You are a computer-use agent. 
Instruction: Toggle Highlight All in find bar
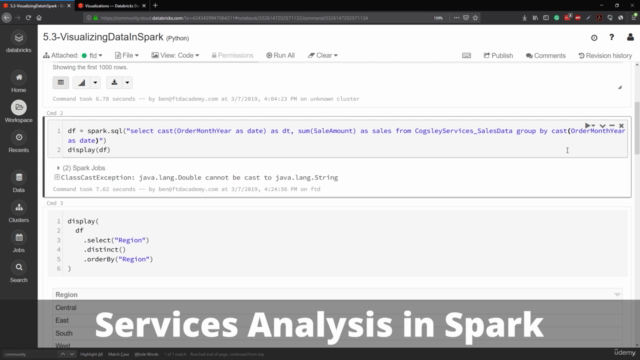coord(91,354)
